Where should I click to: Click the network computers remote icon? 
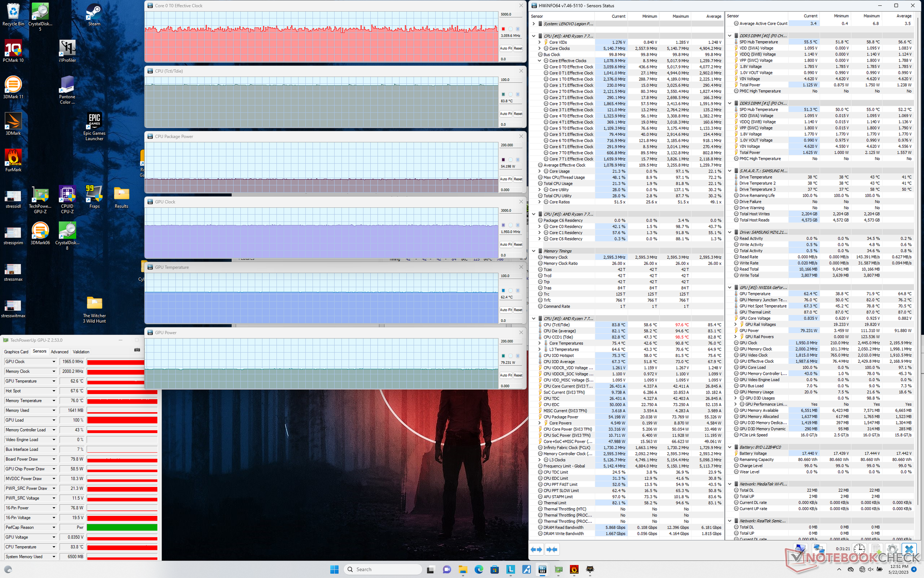[x=819, y=549]
